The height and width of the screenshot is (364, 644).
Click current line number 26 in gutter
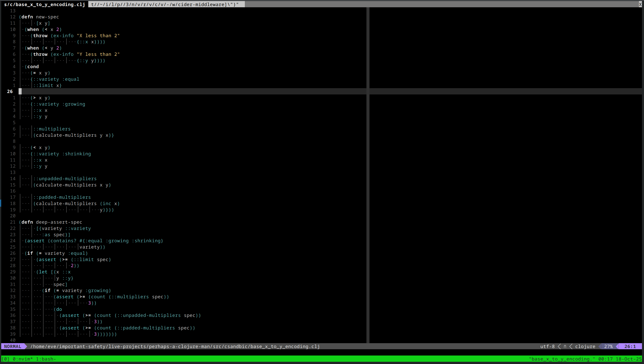click(x=10, y=91)
